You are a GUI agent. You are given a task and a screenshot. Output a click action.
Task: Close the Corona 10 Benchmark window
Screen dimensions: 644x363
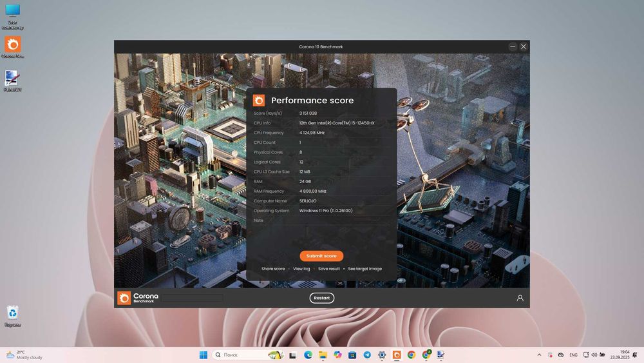click(x=523, y=46)
